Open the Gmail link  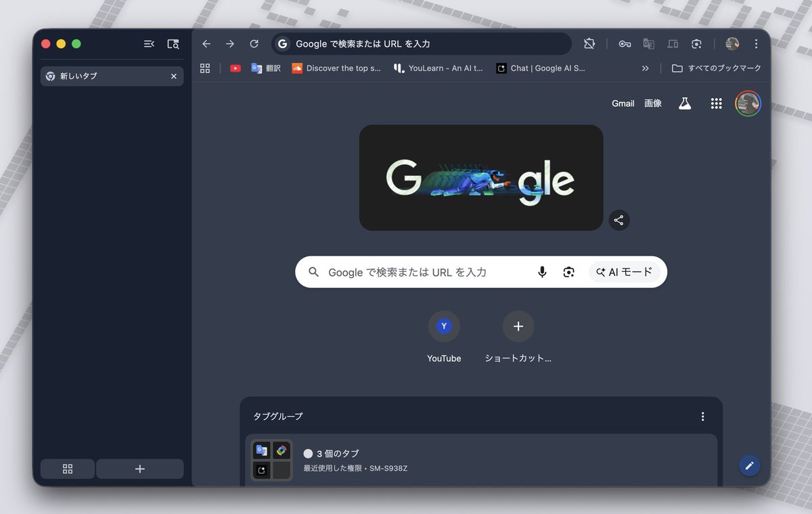pos(623,103)
